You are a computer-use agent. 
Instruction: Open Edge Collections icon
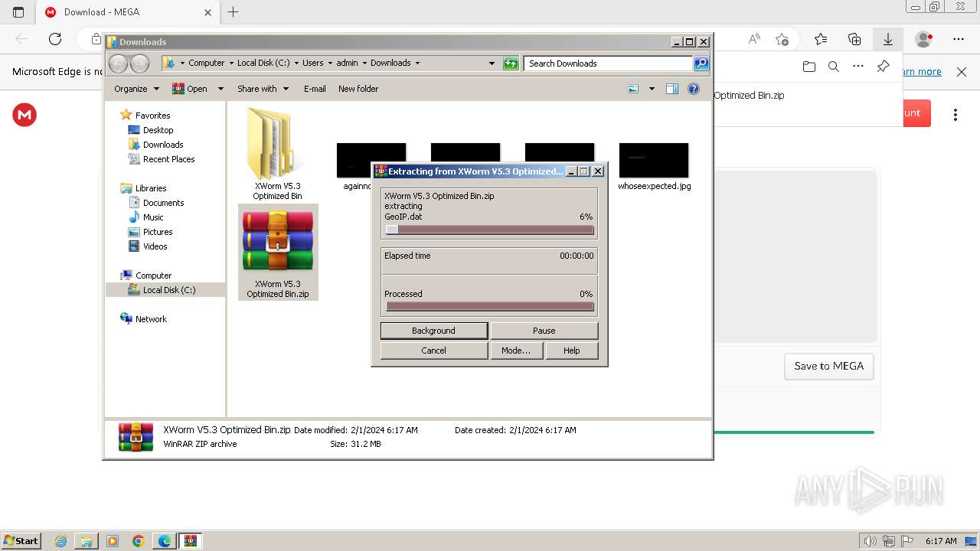coord(854,39)
